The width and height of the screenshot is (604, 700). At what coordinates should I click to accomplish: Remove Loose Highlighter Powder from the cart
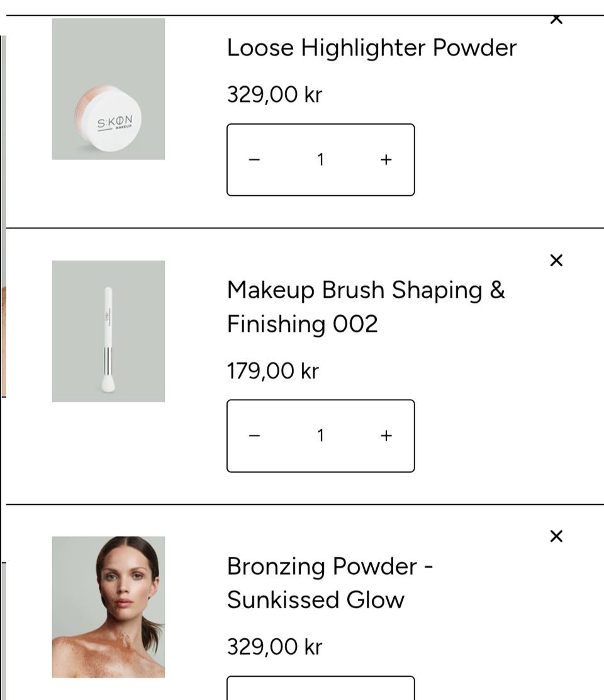556,20
